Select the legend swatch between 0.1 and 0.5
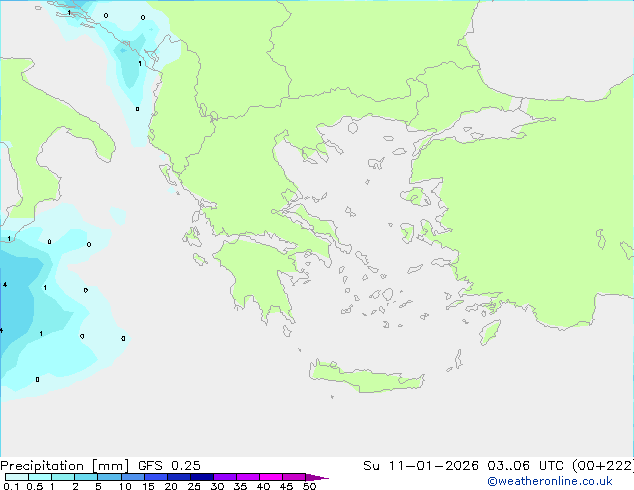Screen dimensions: 634x490 pyautogui.click(x=17, y=477)
